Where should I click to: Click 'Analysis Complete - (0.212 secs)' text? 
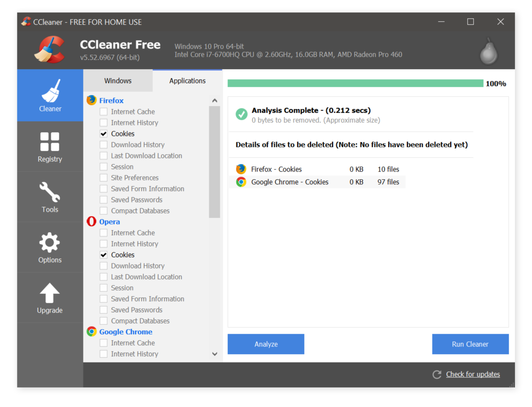coord(311,110)
